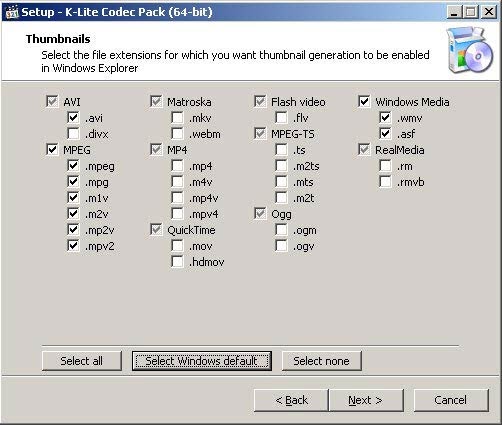The image size is (502, 425).
Task: Uncheck the .avi extension checkbox
Action: 73,117
